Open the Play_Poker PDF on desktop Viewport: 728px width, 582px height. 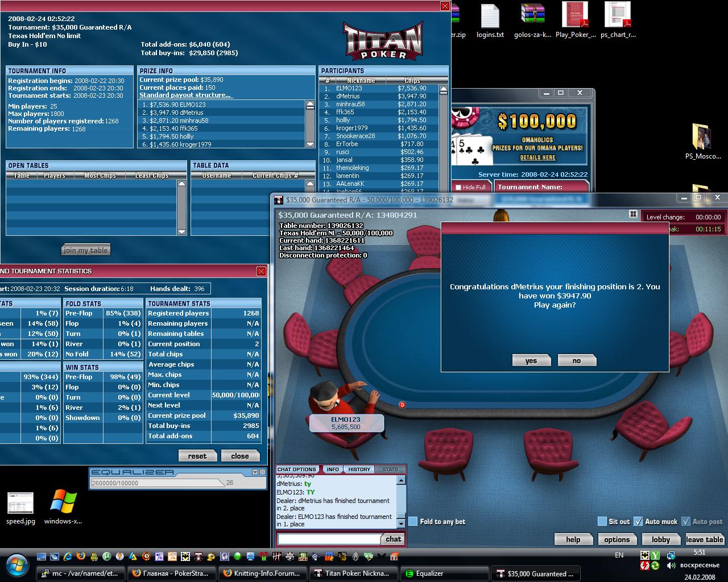[575, 20]
